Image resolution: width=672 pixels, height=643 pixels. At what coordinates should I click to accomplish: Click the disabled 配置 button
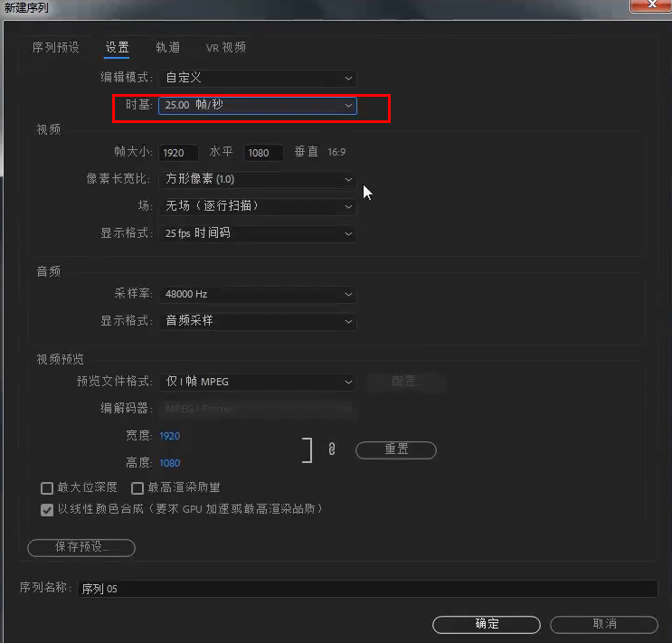click(406, 382)
